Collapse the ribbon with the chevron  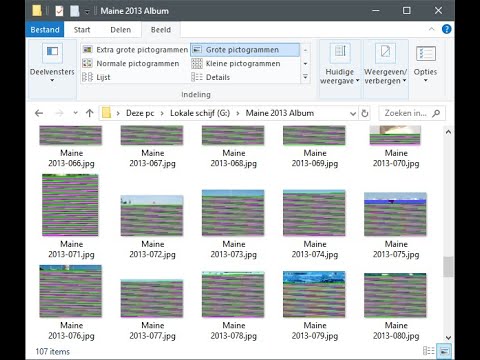(432, 29)
